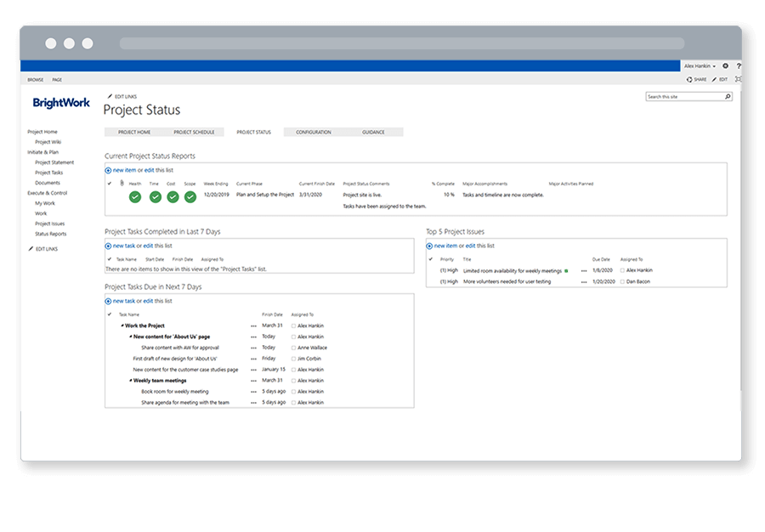Open the Configuration tab
765x532 pixels.
tap(314, 132)
